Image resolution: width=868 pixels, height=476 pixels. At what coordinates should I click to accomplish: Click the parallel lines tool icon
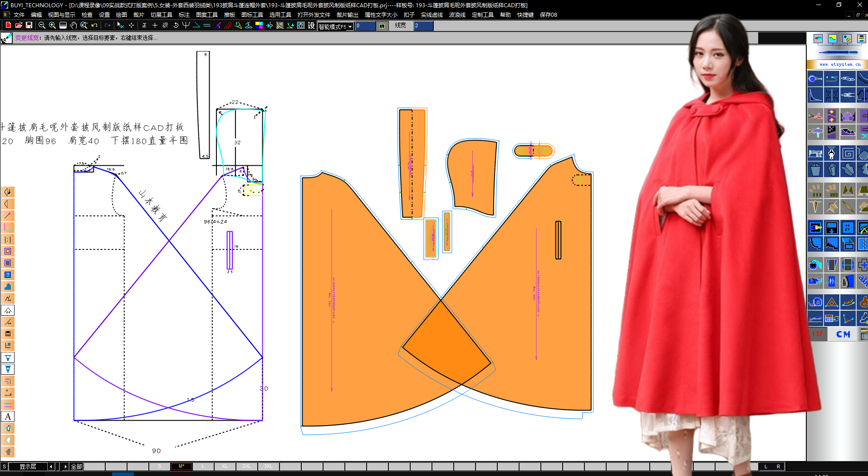(207, 25)
